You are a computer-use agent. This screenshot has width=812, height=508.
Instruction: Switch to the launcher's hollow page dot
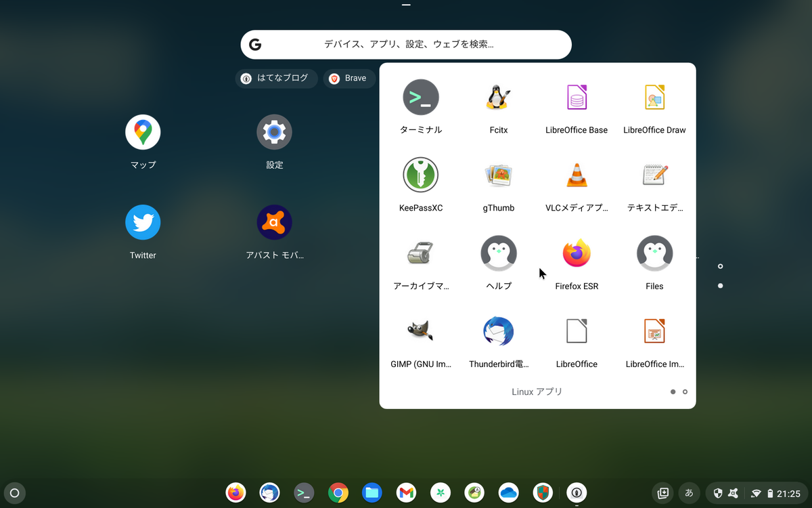pyautogui.click(x=721, y=267)
